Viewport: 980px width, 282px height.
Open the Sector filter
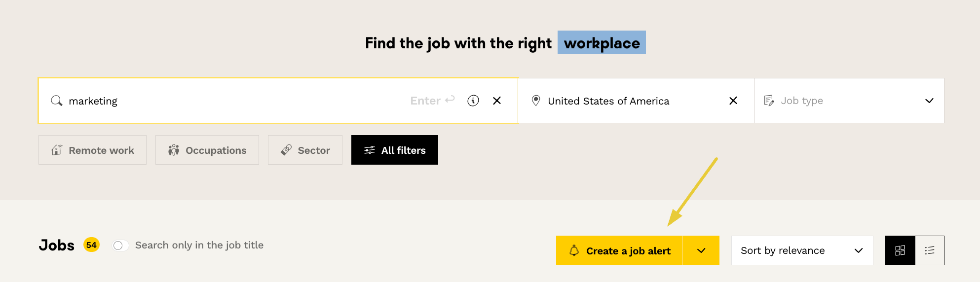pos(305,150)
